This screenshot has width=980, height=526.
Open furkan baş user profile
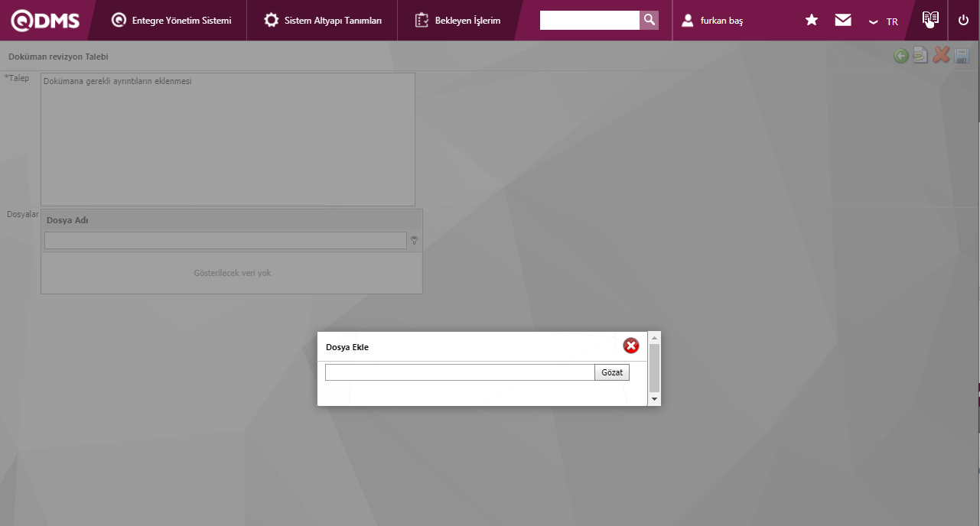(x=712, y=21)
